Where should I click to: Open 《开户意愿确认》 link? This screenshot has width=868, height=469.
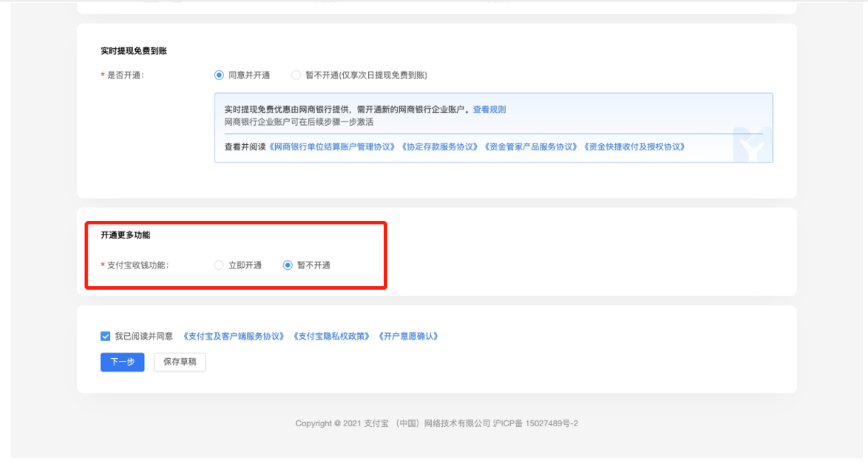(x=408, y=336)
